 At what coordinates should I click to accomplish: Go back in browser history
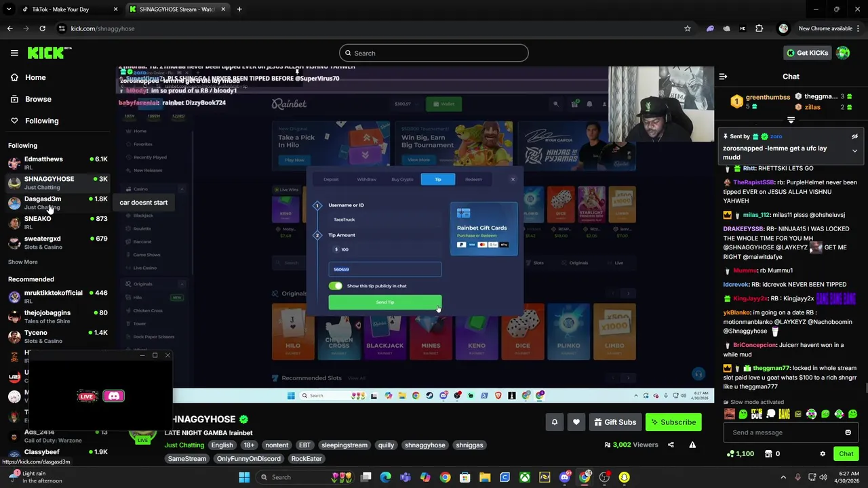point(9,28)
